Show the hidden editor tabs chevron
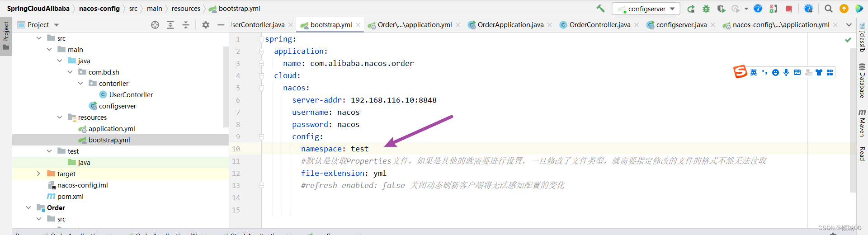 [849, 25]
